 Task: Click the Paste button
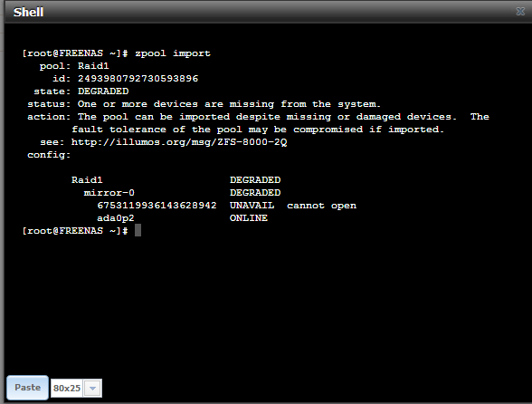27,388
